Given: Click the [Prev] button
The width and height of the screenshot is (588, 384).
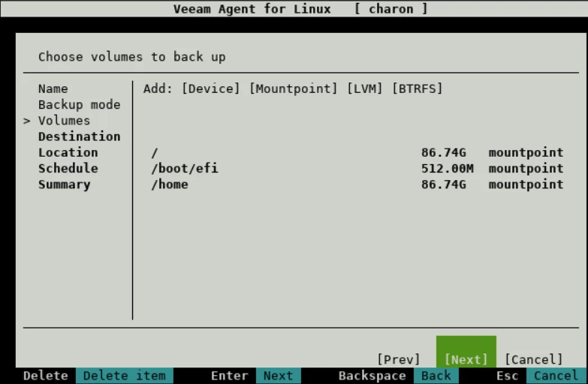Looking at the screenshot, I should point(398,359).
